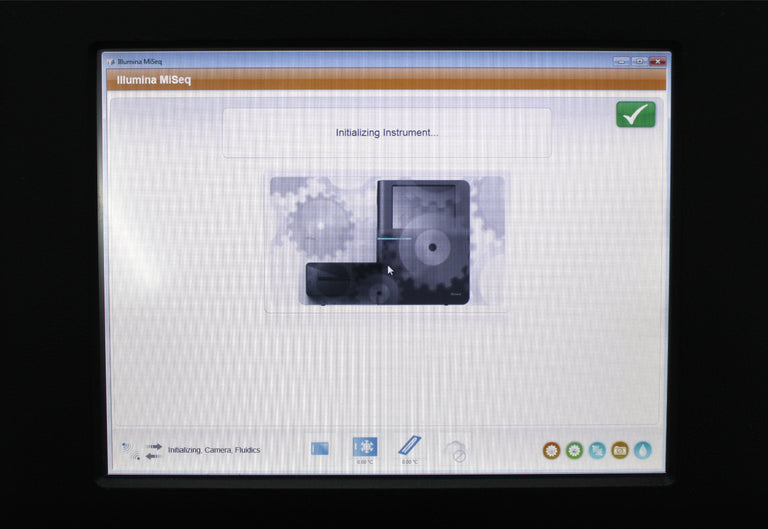Image resolution: width=768 pixels, height=529 pixels.
Task: Click the blue water-drop fluidics icon
Action: (643, 450)
